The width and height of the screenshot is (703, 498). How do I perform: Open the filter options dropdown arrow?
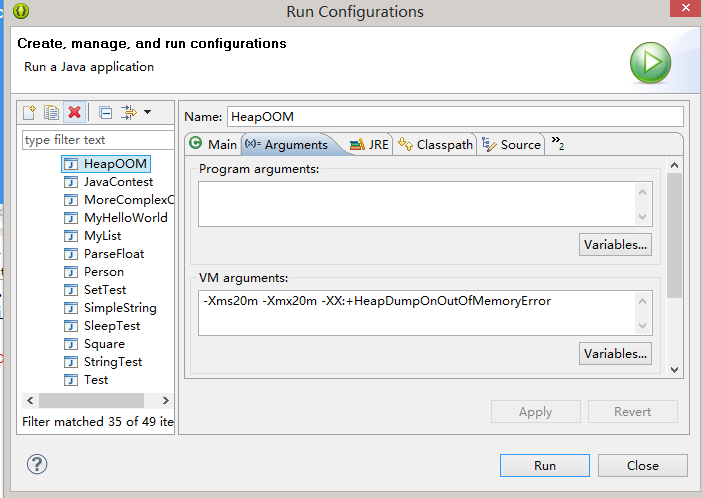pyautogui.click(x=147, y=112)
